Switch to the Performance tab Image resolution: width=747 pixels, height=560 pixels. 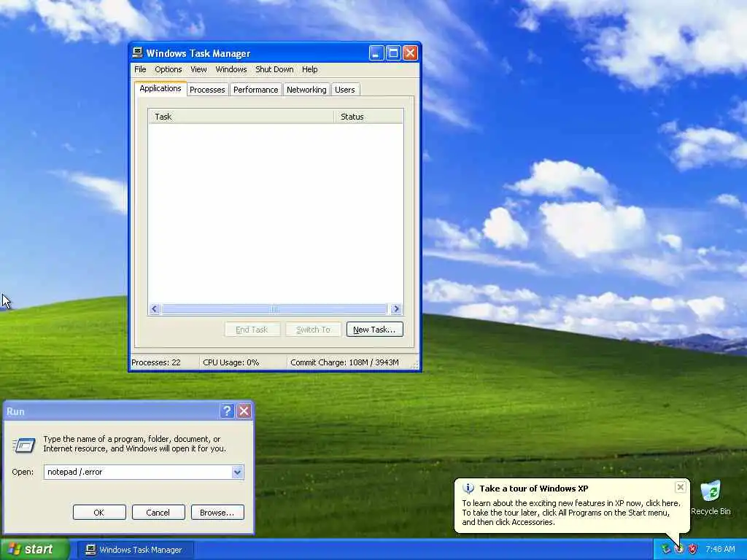[256, 90]
